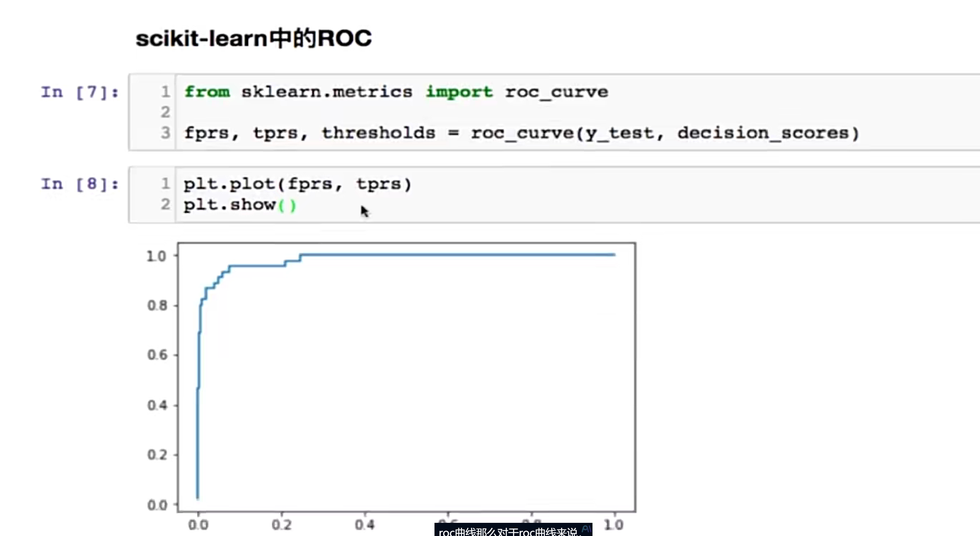
Task: Place cursor on 'roc_curve' import name
Action: tap(556, 92)
